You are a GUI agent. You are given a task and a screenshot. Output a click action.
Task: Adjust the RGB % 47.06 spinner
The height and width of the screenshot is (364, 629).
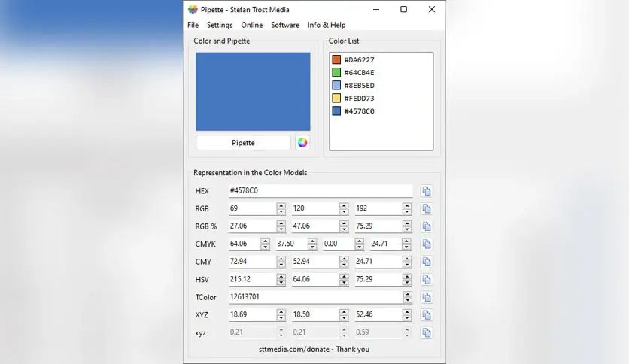[344, 226]
